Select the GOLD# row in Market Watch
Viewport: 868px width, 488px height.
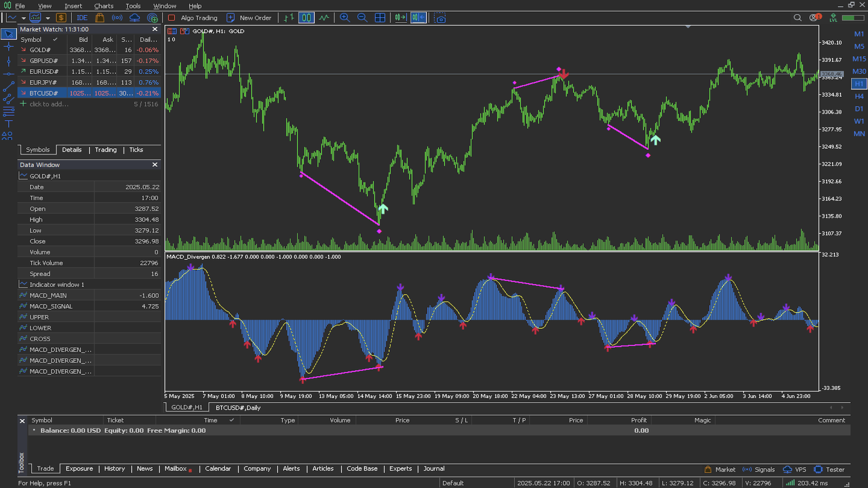click(89, 50)
